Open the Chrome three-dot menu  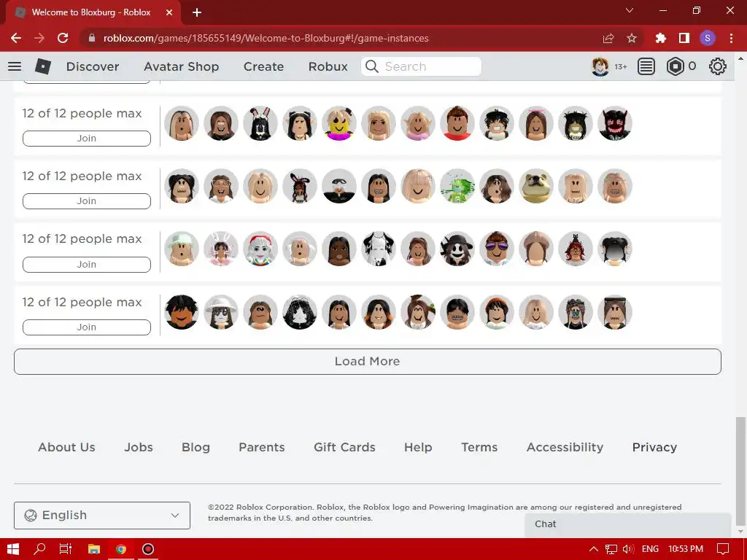pyautogui.click(x=731, y=38)
